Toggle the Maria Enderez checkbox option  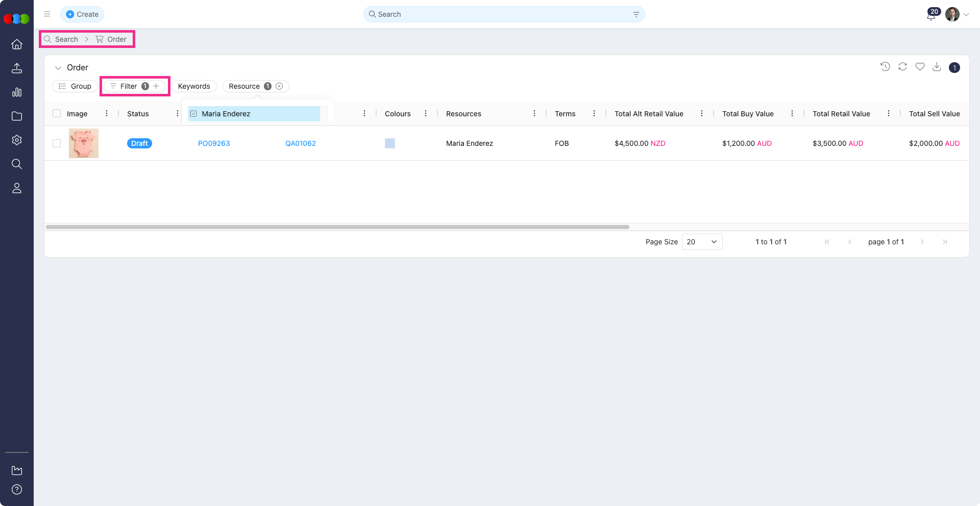pyautogui.click(x=194, y=114)
